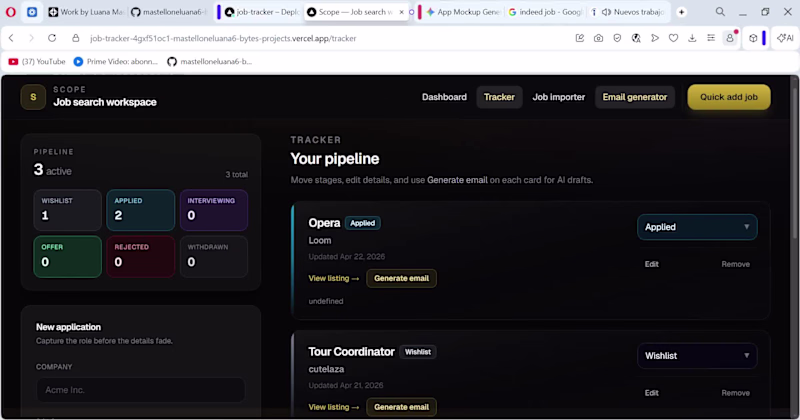The width and height of the screenshot is (800, 420).
Task: Open the browser profile account icon
Action: 730,38
